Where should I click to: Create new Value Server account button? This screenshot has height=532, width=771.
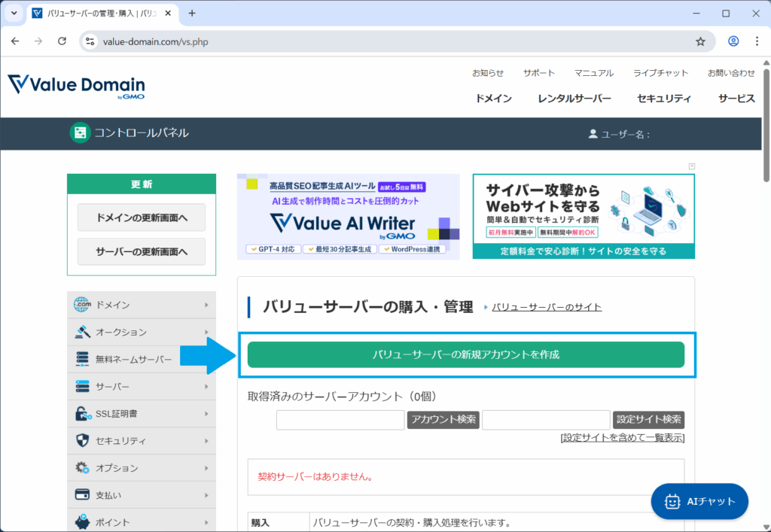coord(465,354)
